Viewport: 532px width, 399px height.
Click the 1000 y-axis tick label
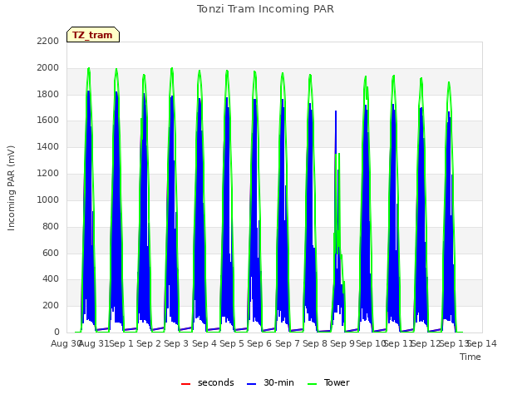48,199
